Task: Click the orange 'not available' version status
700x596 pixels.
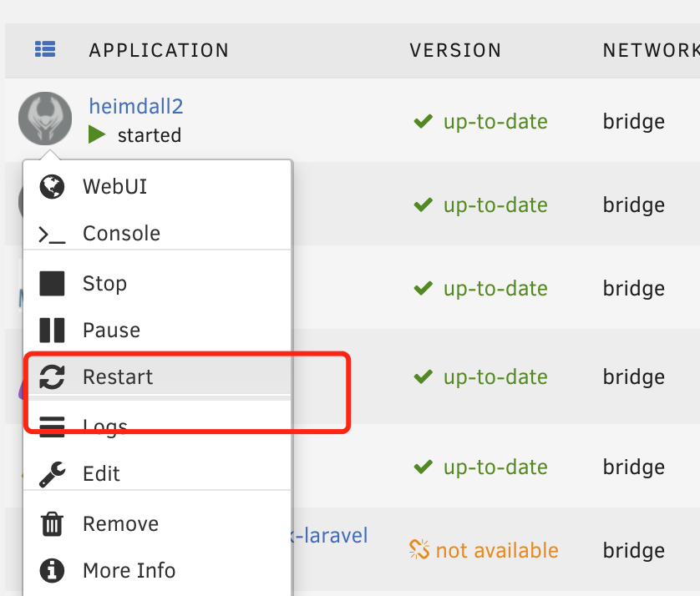Action: [484, 550]
